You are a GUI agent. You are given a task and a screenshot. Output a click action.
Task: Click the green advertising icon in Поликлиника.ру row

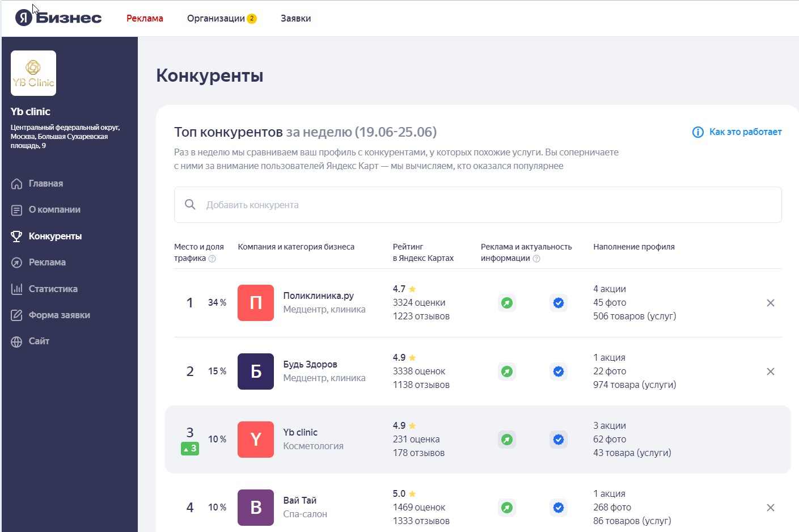point(507,303)
